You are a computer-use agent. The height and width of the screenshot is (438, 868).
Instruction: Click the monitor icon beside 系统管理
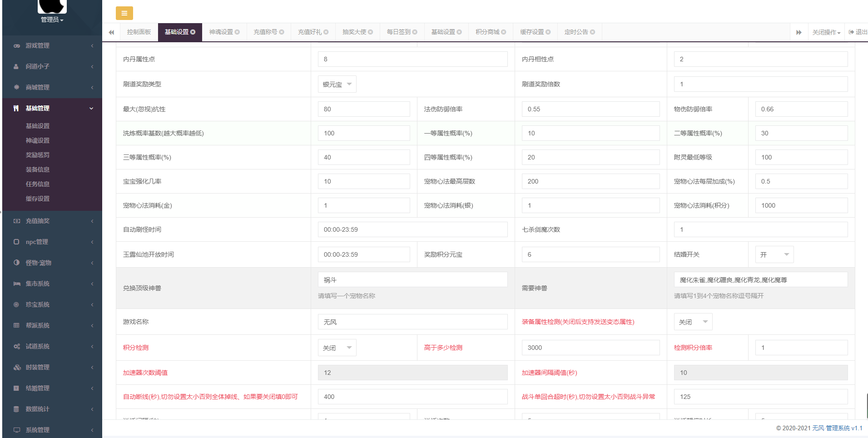[17, 430]
